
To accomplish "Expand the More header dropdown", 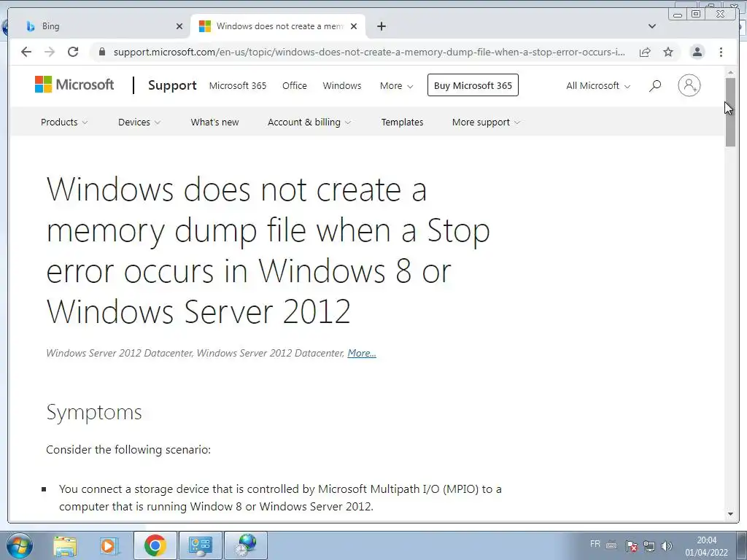I will coord(396,86).
